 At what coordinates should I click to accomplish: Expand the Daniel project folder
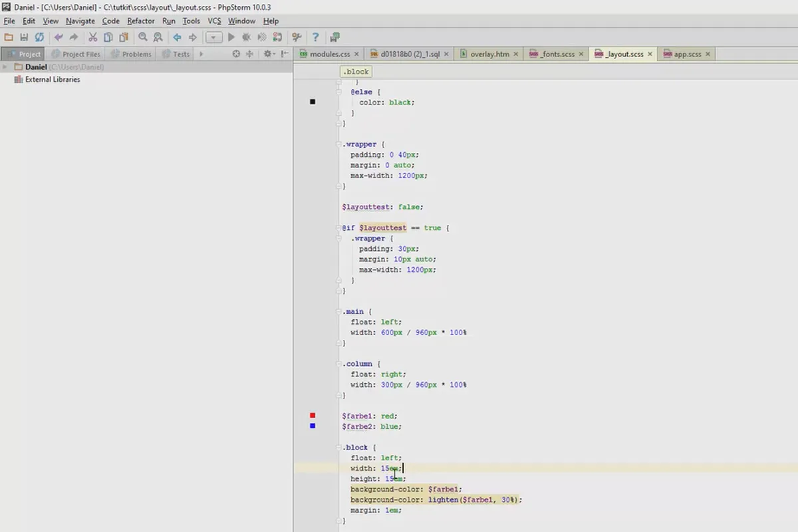click(x=5, y=67)
